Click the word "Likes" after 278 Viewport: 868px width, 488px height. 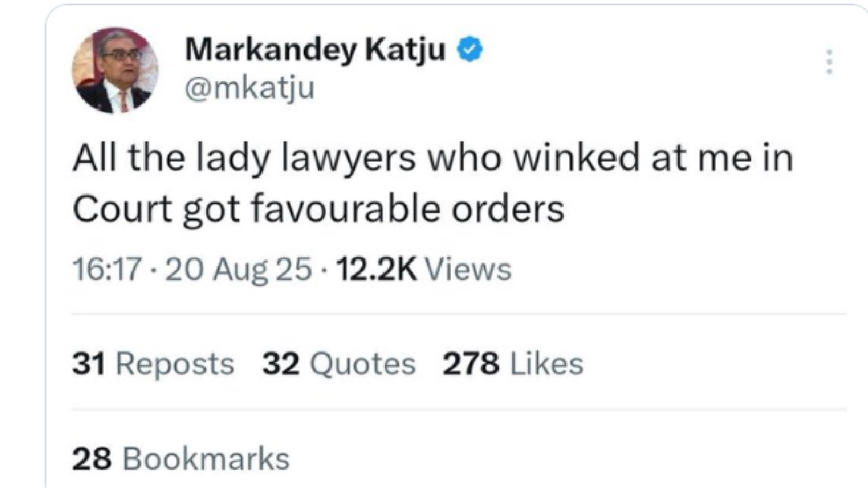tap(547, 364)
